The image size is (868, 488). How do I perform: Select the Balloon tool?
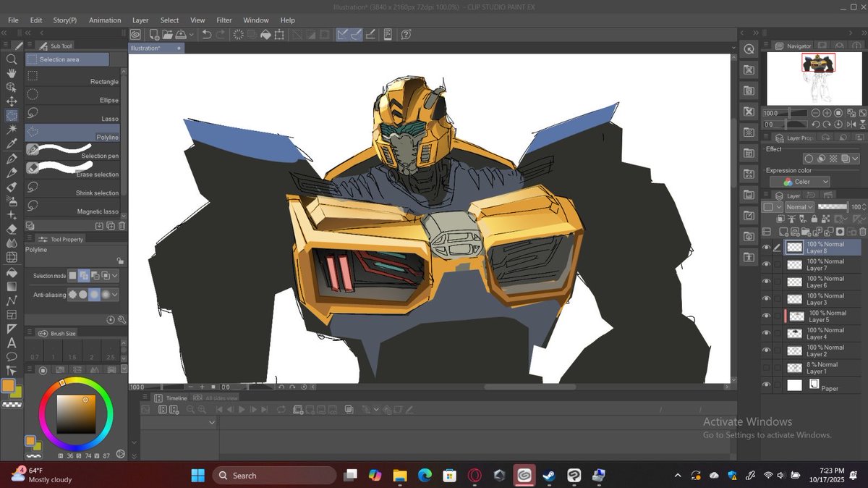click(12, 357)
